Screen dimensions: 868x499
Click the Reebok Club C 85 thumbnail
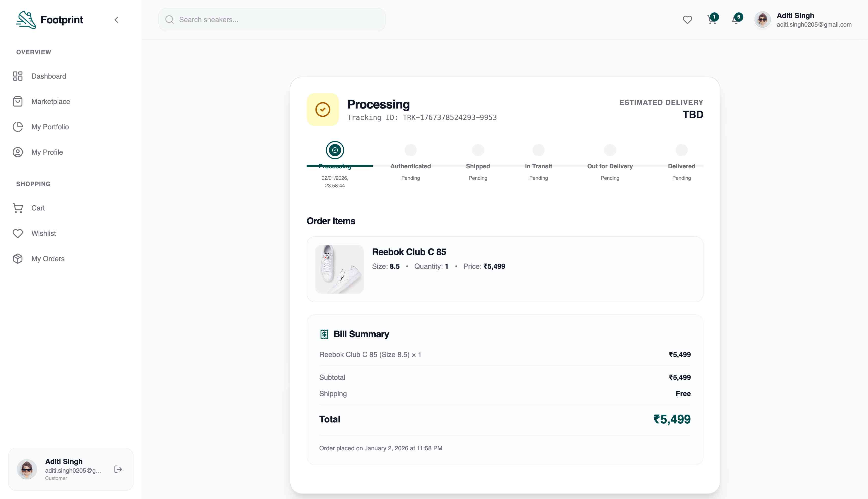pyautogui.click(x=339, y=269)
